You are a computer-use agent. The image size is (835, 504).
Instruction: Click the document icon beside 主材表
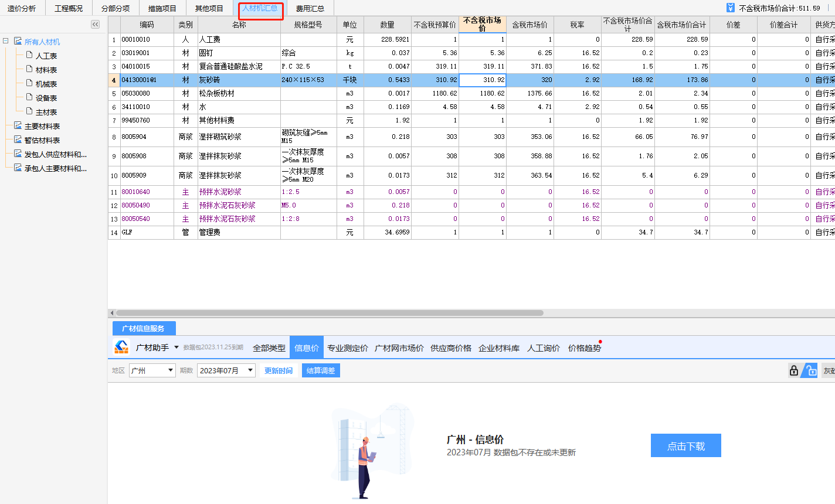coord(29,111)
